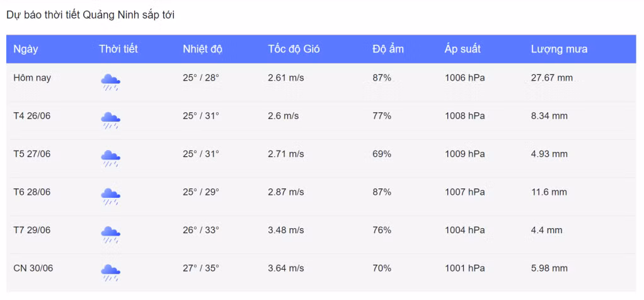Screen dimensions: 644x300
Task: Click wind speed 2.6 m/s
Action: (x=284, y=116)
